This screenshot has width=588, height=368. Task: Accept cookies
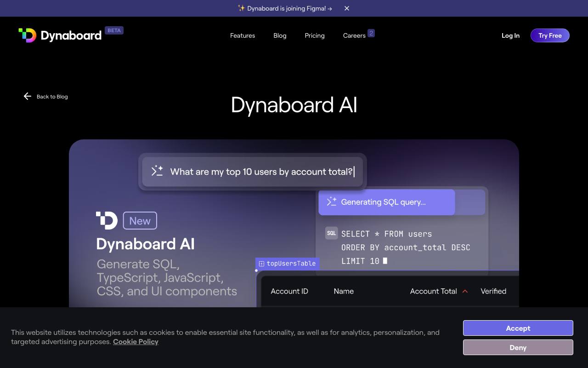[518, 328]
